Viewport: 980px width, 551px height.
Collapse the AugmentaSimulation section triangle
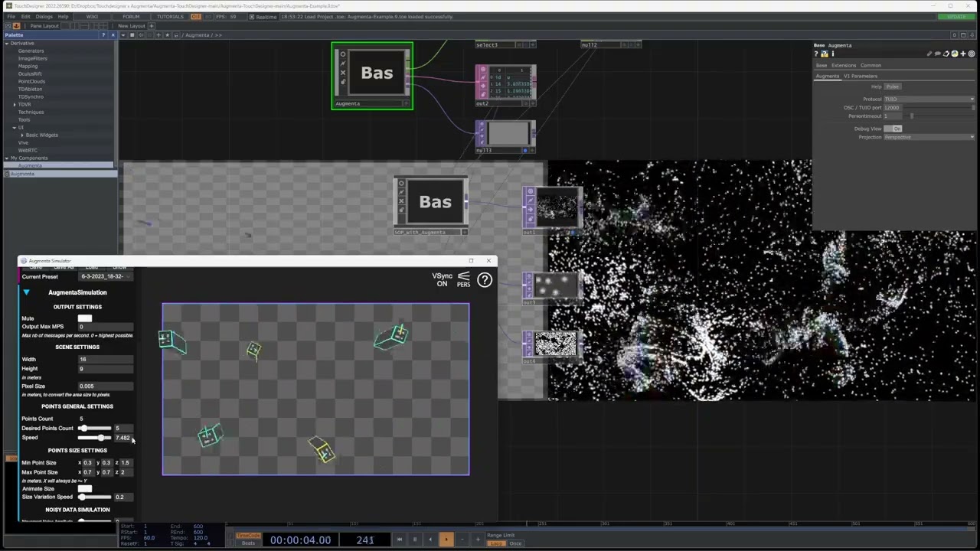click(26, 292)
